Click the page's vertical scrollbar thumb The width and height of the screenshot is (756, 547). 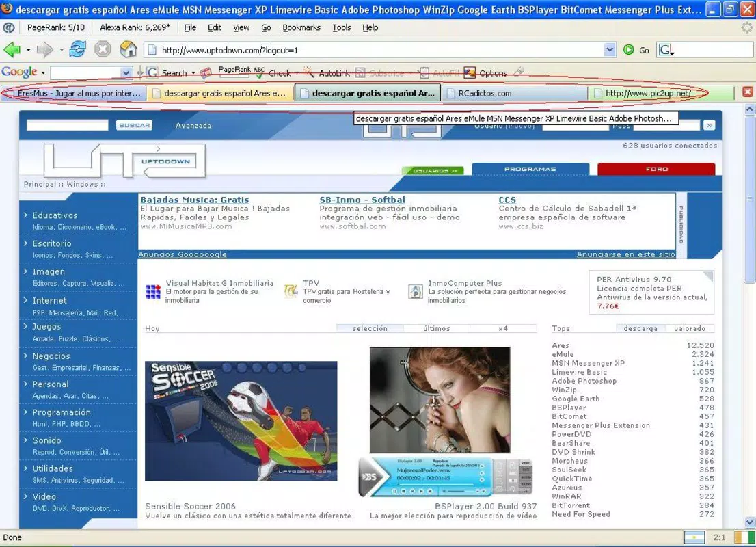(749, 200)
